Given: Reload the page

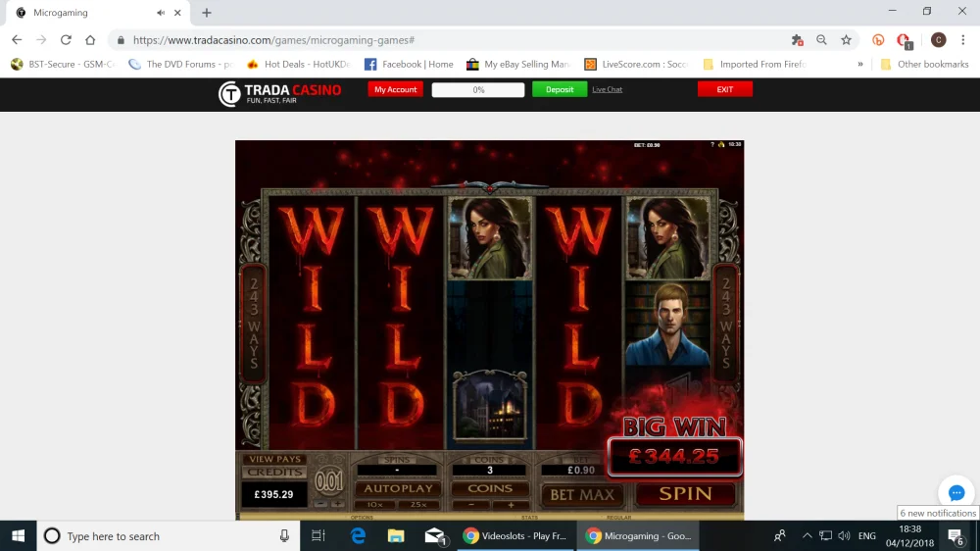Looking at the screenshot, I should click(66, 40).
